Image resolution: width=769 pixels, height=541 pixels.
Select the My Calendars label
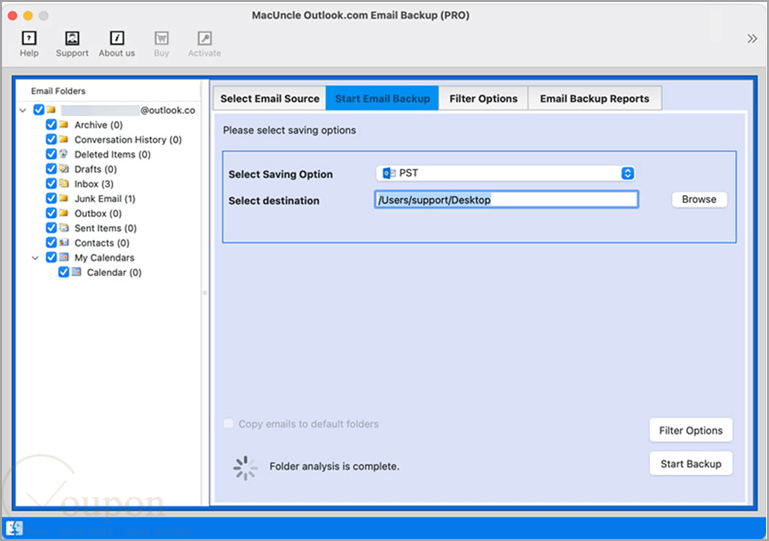click(104, 258)
